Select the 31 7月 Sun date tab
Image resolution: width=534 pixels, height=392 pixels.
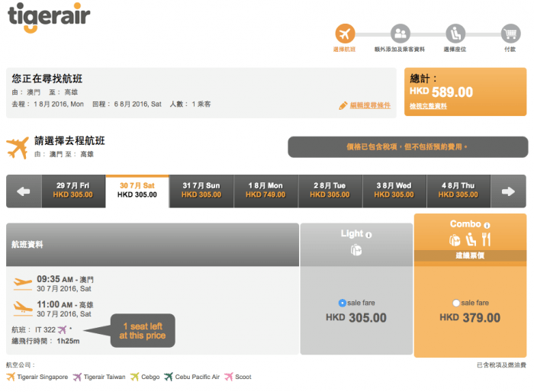pyautogui.click(x=201, y=191)
